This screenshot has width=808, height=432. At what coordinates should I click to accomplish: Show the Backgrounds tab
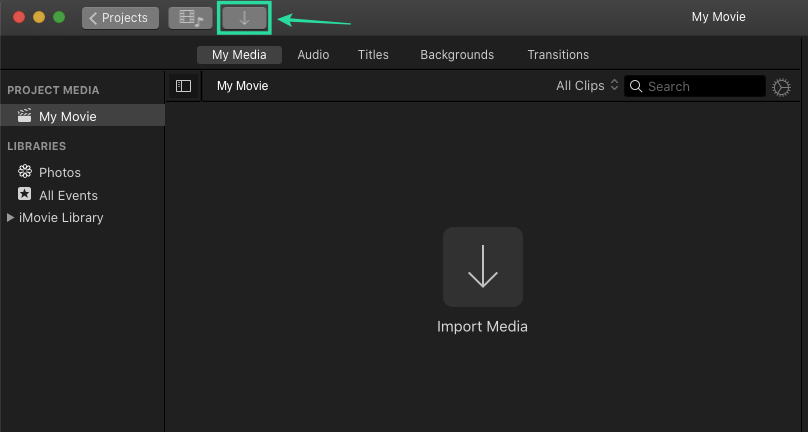click(x=457, y=55)
